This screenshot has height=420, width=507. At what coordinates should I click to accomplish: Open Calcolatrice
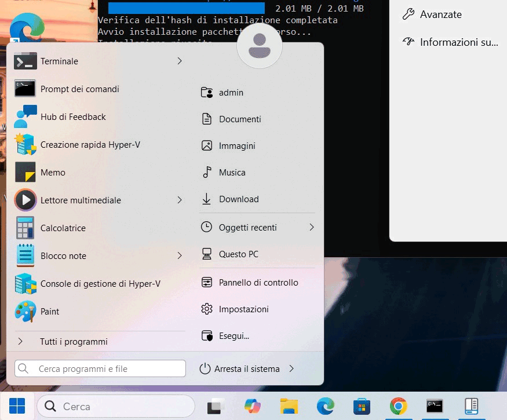[63, 228]
